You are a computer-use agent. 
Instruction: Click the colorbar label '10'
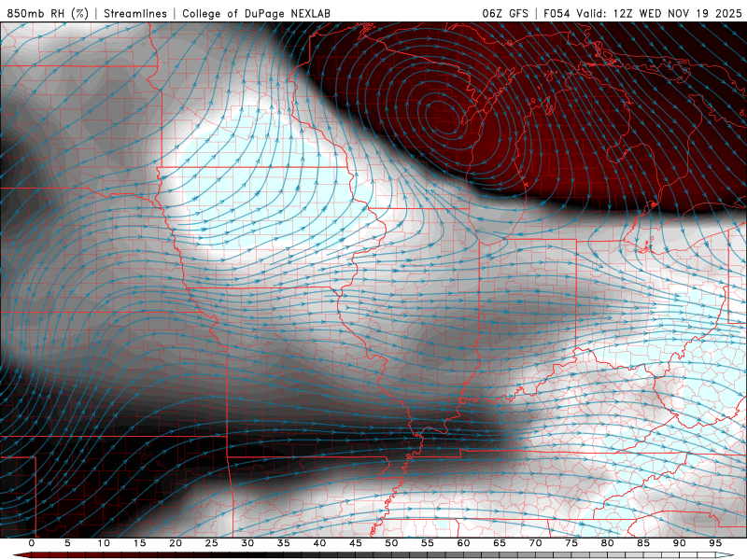point(104,543)
